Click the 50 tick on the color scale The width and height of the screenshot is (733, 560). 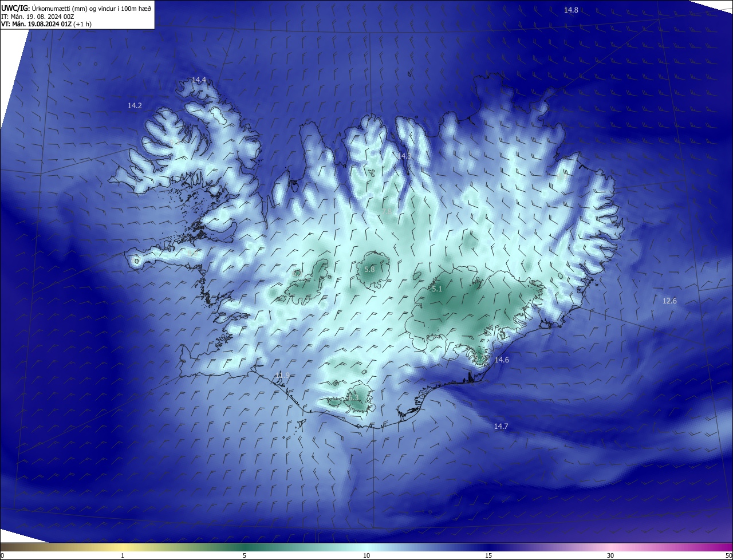pyautogui.click(x=728, y=555)
